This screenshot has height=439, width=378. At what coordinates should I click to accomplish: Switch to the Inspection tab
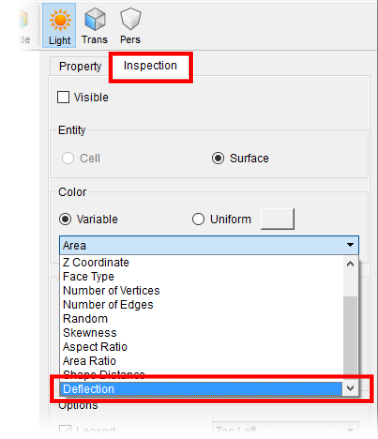[x=150, y=66]
